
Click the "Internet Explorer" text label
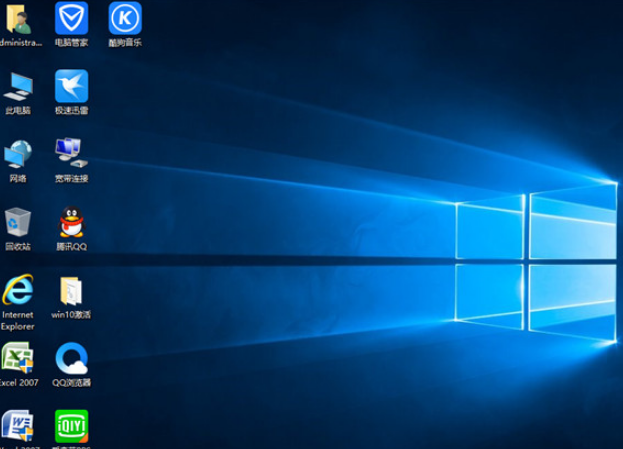pyautogui.click(x=18, y=320)
